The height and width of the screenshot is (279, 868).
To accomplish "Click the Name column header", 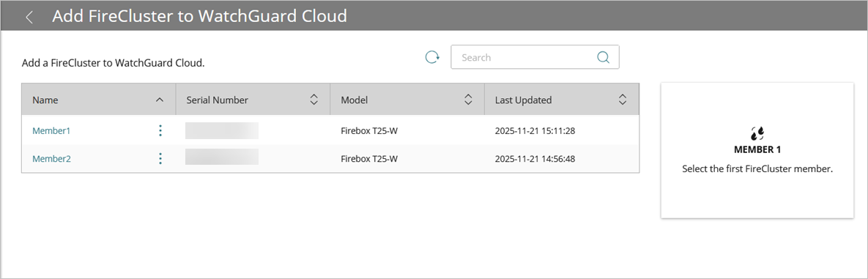I will pyautogui.click(x=99, y=100).
